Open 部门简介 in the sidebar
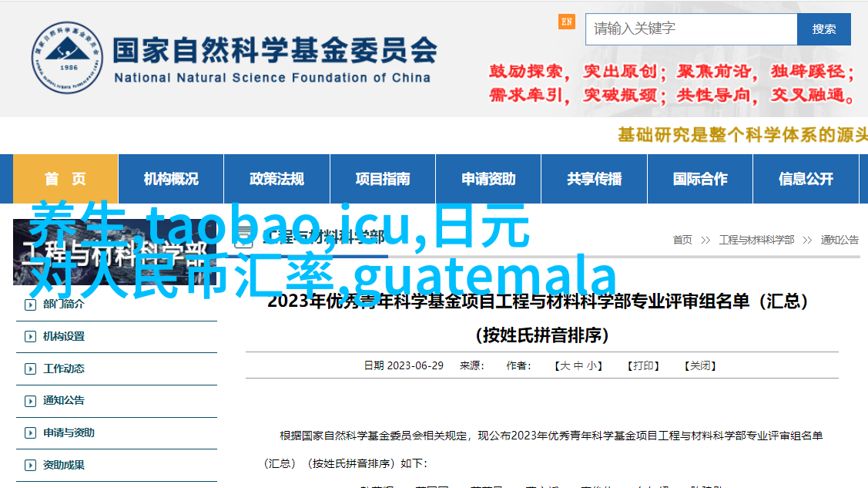This screenshot has height=488, width=868. click(64, 304)
